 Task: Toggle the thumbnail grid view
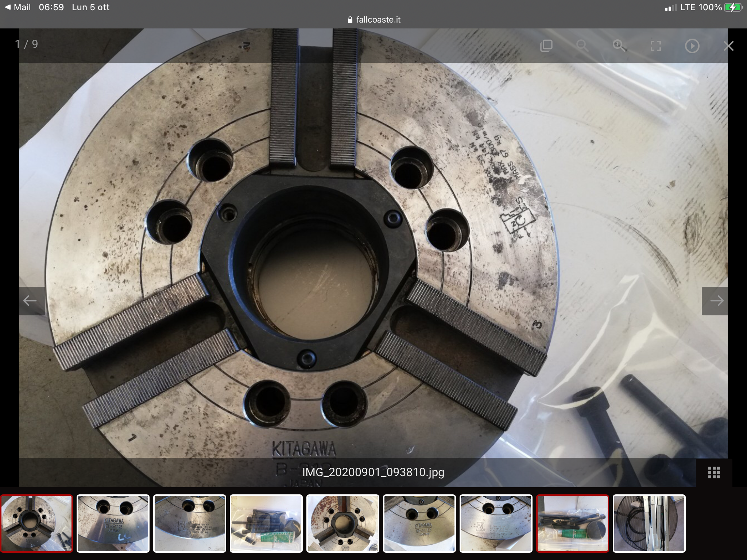click(714, 472)
